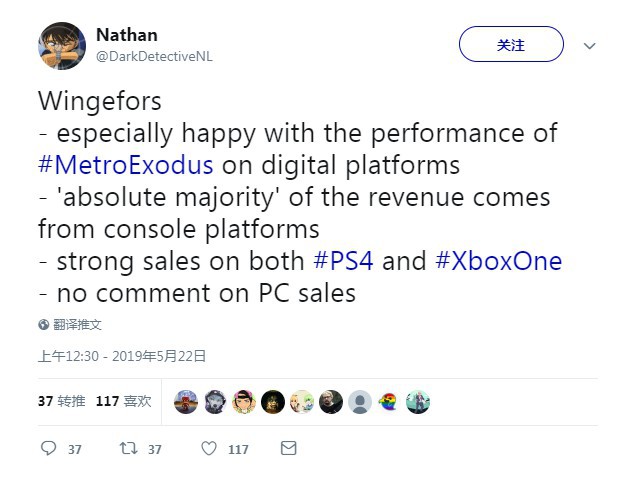Open Nathan's profile avatar picture
The width and height of the screenshot is (626, 479).
pyautogui.click(x=62, y=45)
